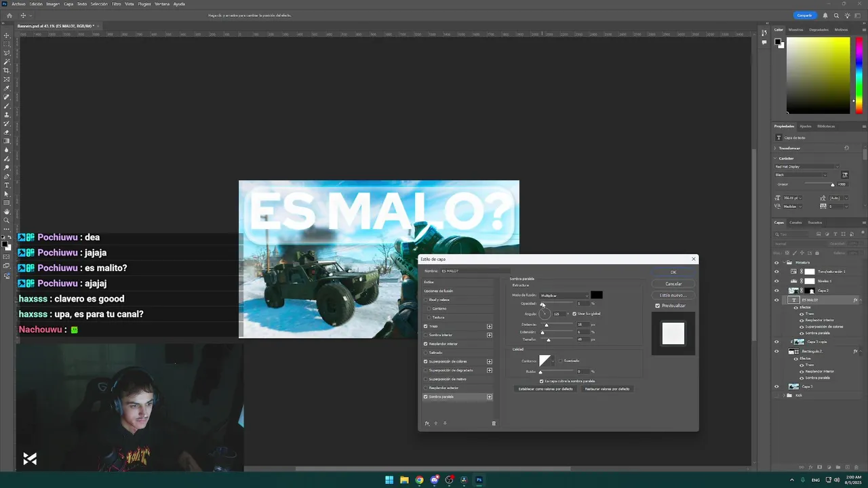Enable the Bisel y relieve checkbox
Viewport: 868px width, 488px height.
[x=426, y=300]
